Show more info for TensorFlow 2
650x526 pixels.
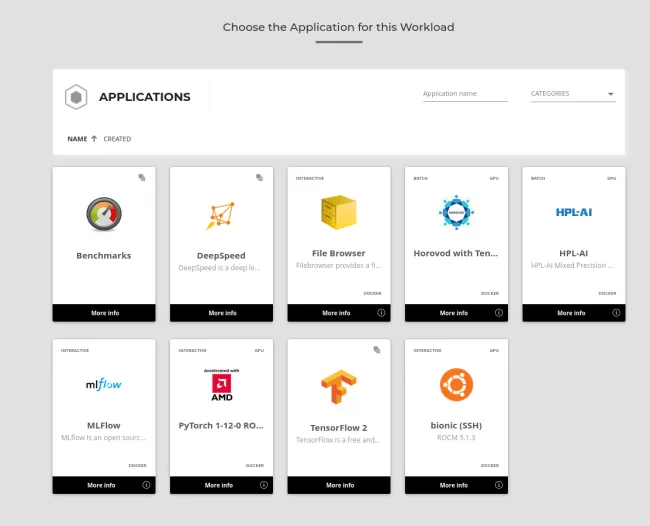click(340, 485)
